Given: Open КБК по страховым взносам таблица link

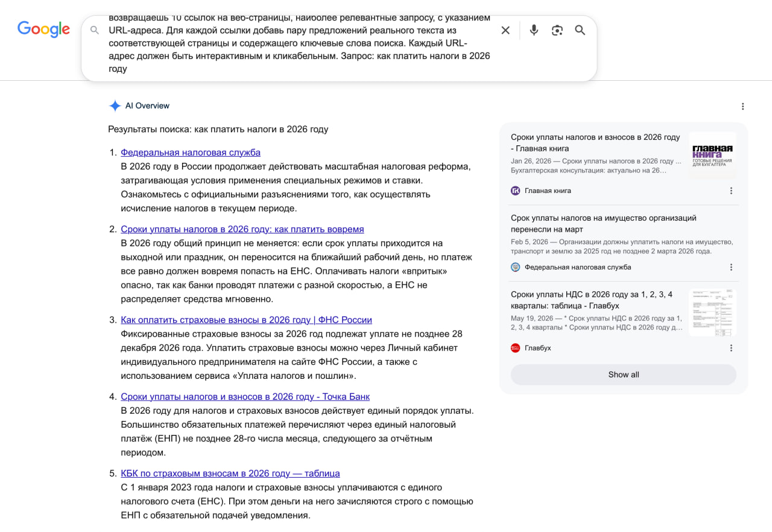Looking at the screenshot, I should (230, 473).
